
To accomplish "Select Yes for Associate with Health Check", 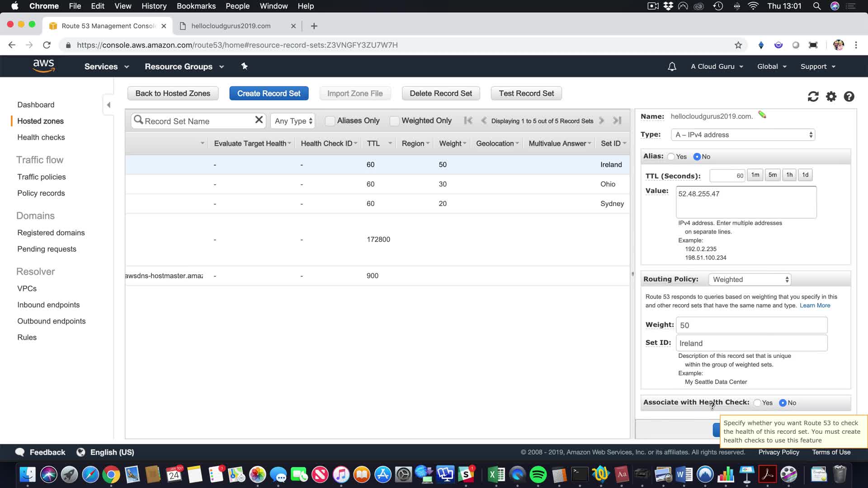I will pos(757,403).
